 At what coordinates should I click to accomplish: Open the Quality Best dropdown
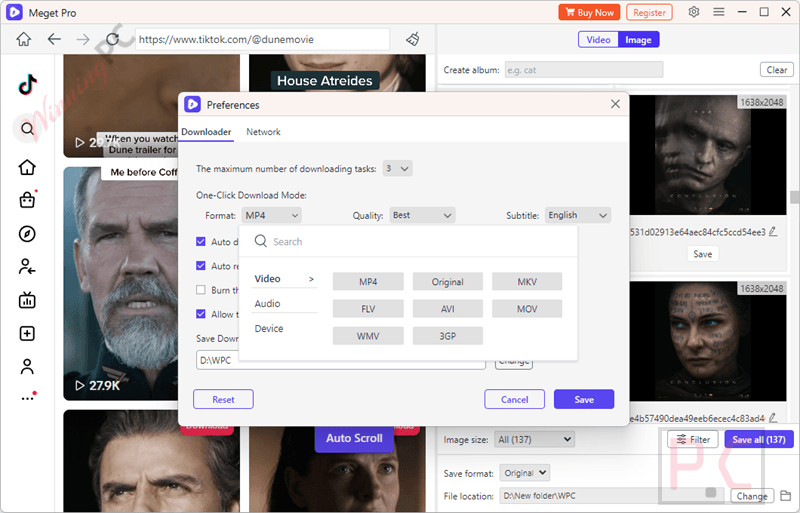coord(422,215)
